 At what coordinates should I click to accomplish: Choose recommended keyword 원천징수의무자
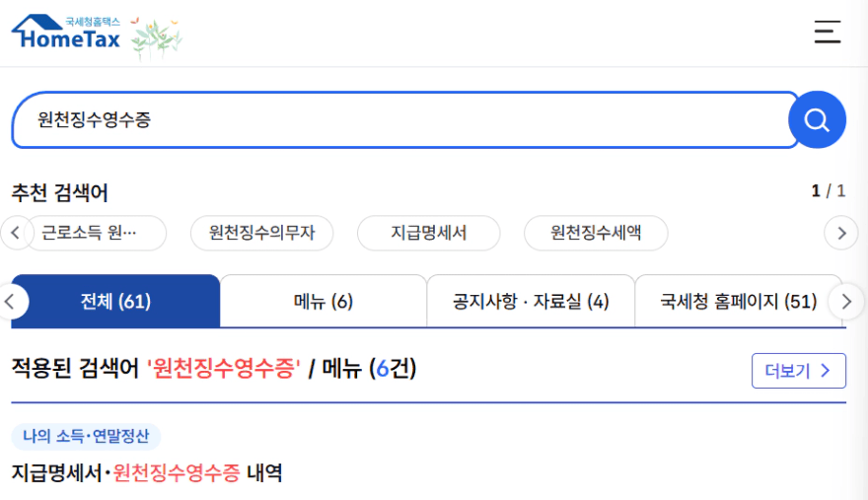(x=261, y=233)
